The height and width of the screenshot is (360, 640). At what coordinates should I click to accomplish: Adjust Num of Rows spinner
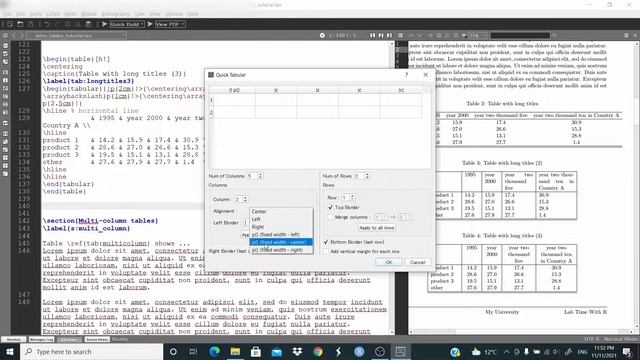tap(362, 176)
